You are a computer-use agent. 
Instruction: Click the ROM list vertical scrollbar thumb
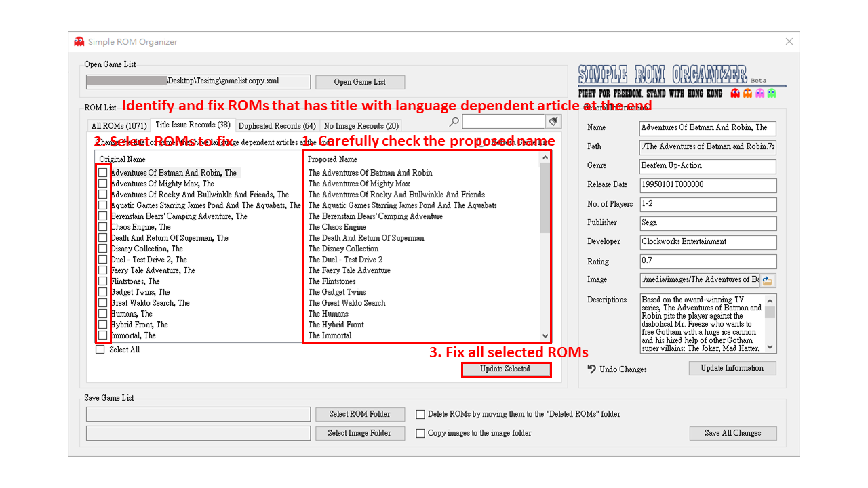tap(545, 198)
